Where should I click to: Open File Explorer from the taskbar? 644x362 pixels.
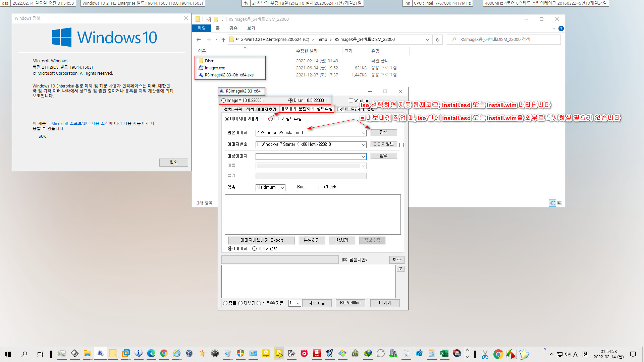tap(87, 354)
